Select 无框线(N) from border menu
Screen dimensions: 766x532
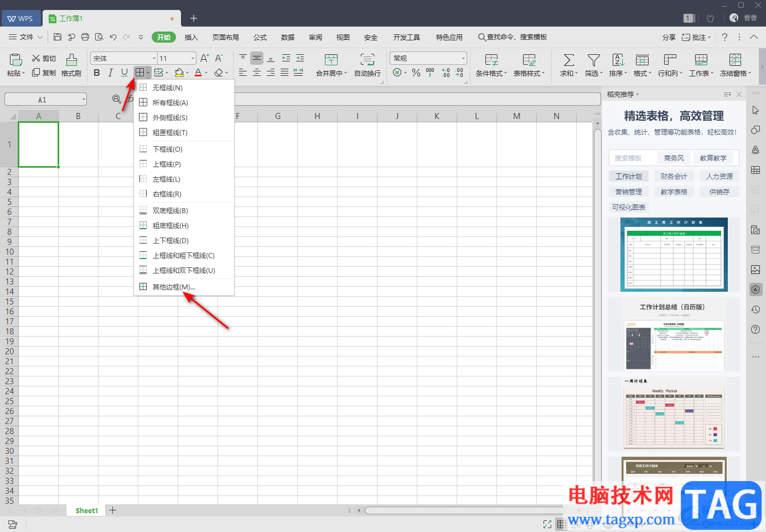coord(184,87)
